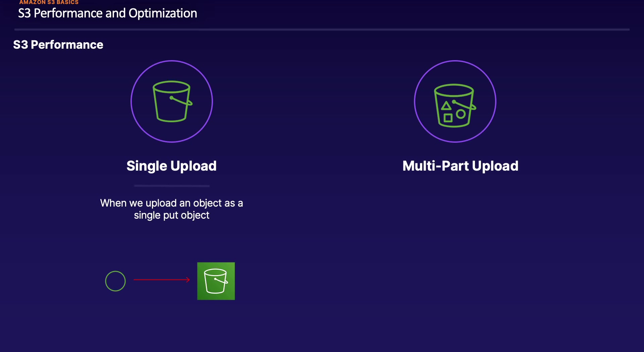Image resolution: width=644 pixels, height=352 pixels.
Task: Click the Single Upload bucket icon
Action: pos(172,101)
